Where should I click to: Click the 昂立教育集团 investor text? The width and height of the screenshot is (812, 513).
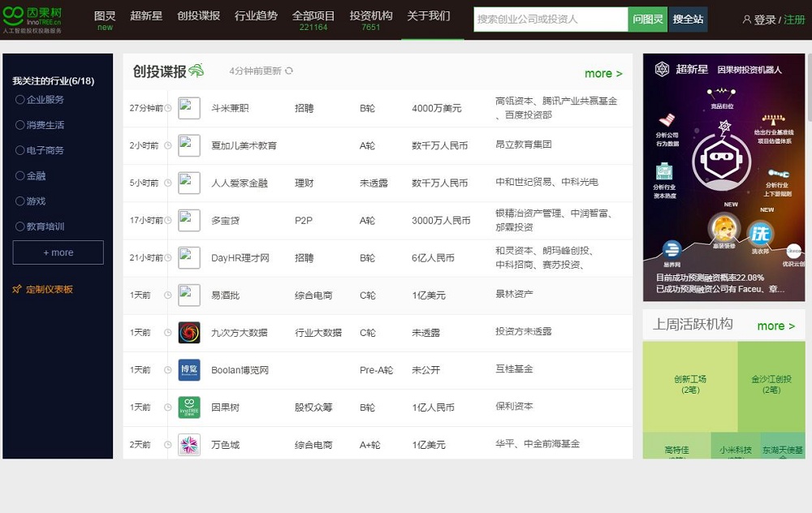click(x=524, y=144)
